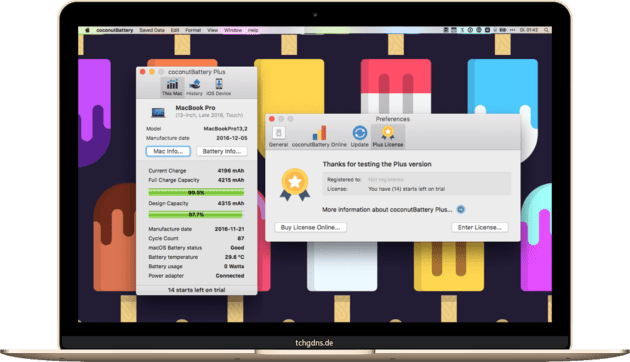Screen dimensions: 630x362
Task: Select the Plus License preferences icon
Action: (388, 137)
